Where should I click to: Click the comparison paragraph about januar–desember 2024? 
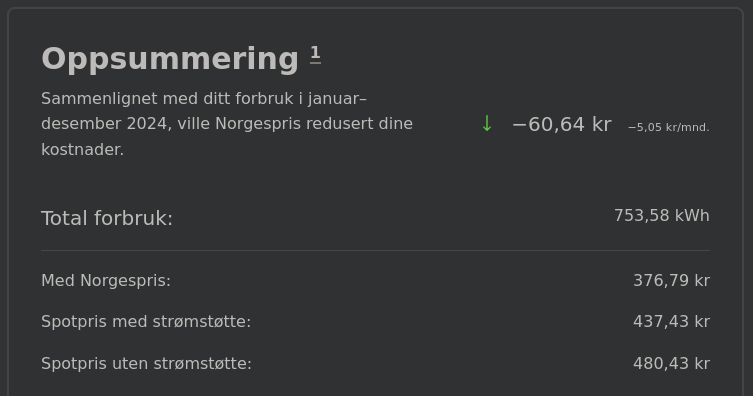pos(227,124)
